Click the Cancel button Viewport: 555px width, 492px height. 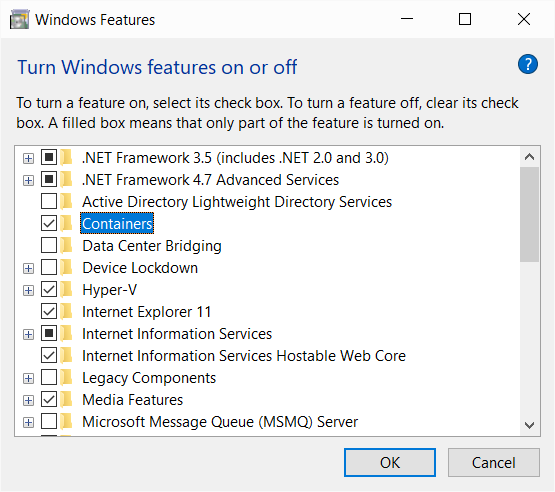(493, 462)
